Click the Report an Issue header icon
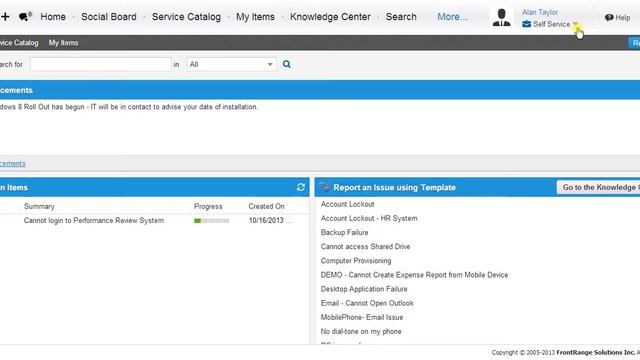 coord(324,187)
